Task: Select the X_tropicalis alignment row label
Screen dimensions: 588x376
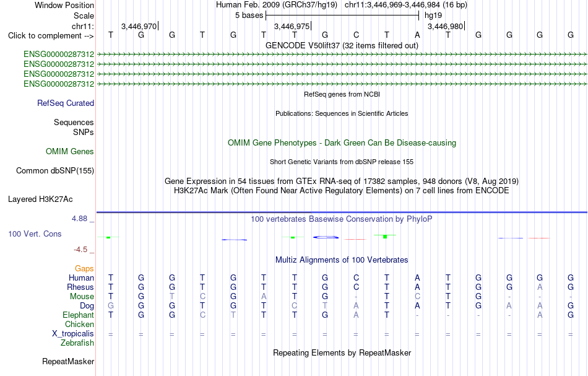Action: pyautogui.click(x=73, y=334)
